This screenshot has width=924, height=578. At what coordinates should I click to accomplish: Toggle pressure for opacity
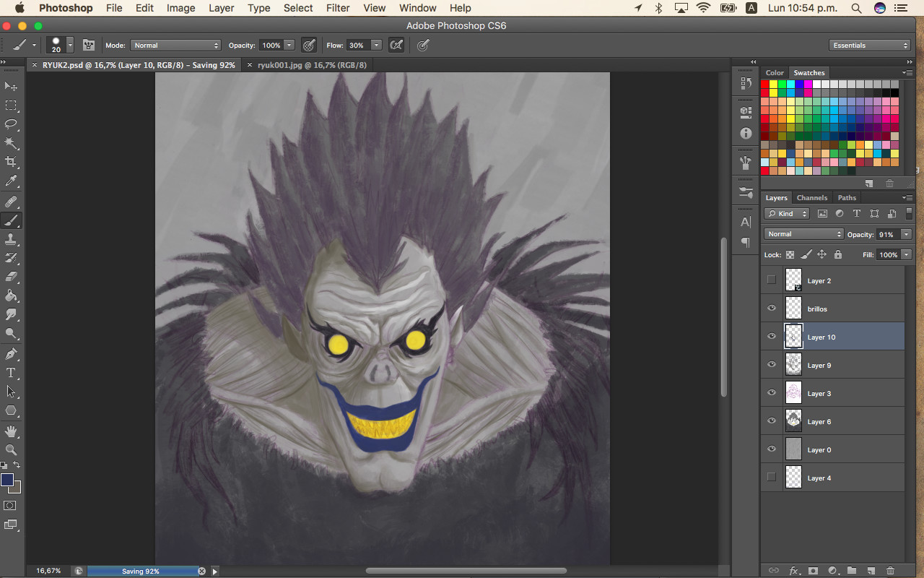tap(309, 45)
